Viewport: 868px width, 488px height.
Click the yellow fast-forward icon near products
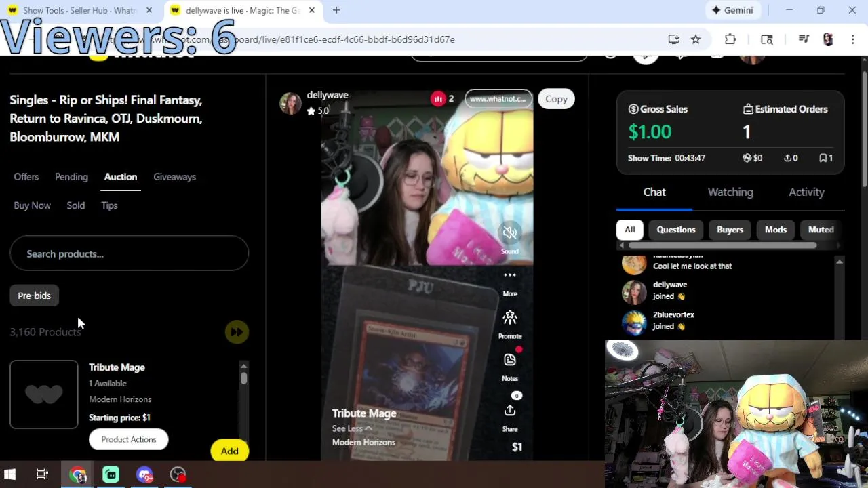237,332
